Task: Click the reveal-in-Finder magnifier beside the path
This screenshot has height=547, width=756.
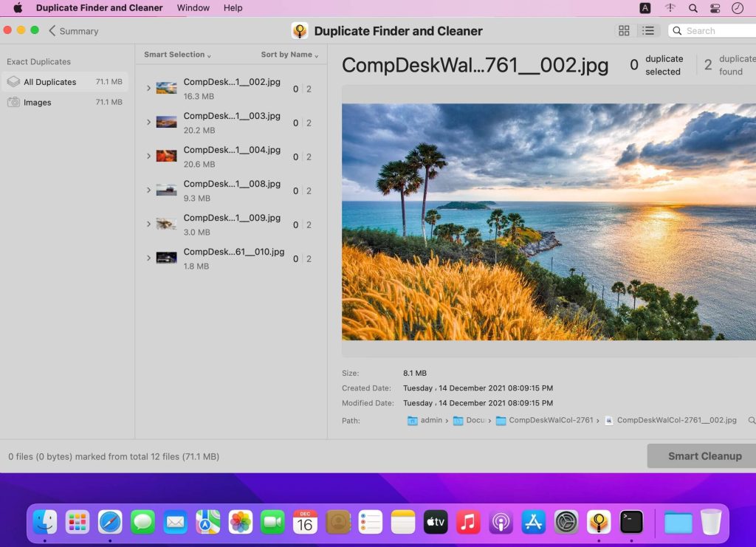Action: coord(751,420)
